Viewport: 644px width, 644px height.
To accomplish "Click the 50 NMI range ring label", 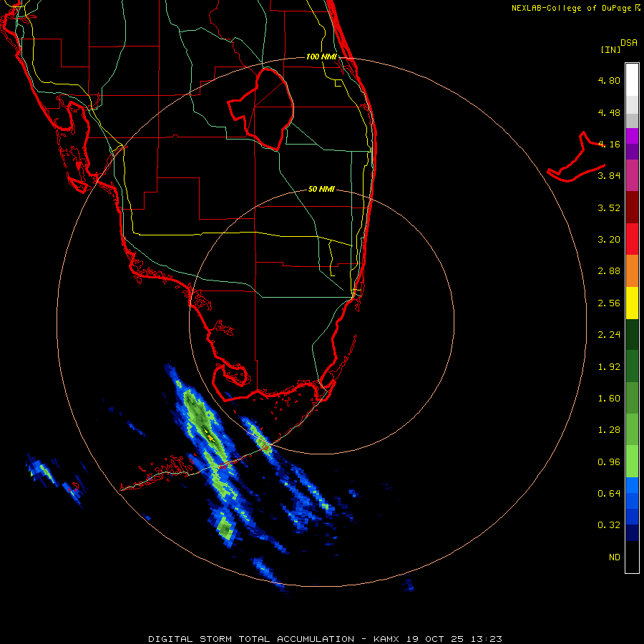I will (x=321, y=190).
